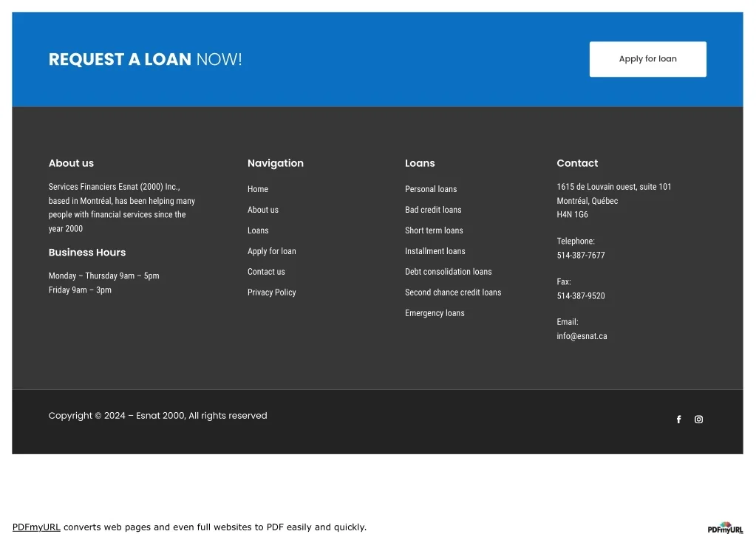The image size is (756, 534).
Task: Click Emergency loans link
Action: [x=435, y=313]
